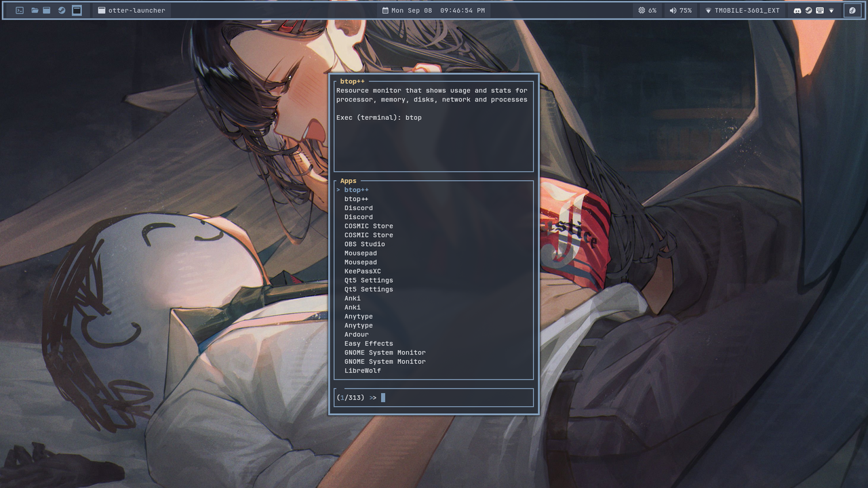Select the OBS Studio entry
Viewport: 868px width, 488px height.
(364, 244)
